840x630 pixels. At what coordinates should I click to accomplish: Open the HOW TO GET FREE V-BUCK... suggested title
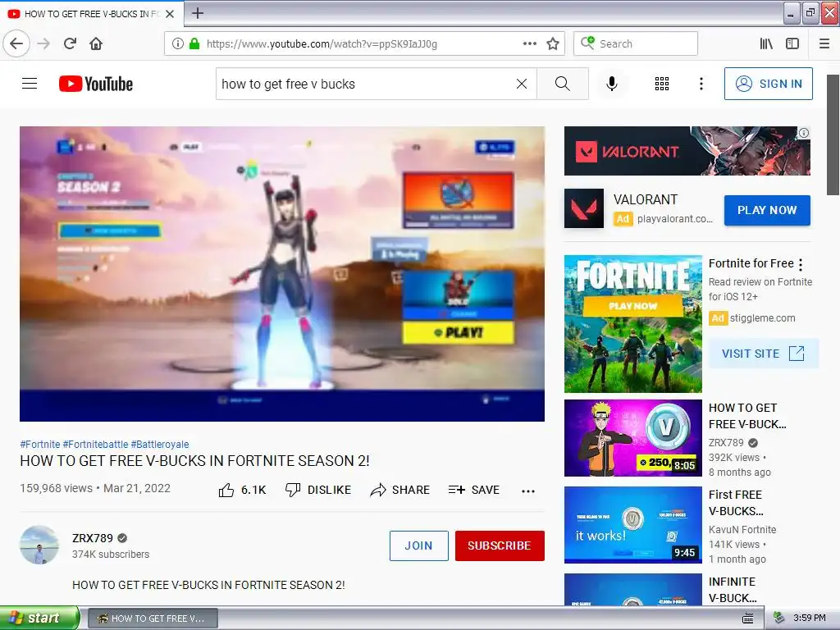pos(747,416)
